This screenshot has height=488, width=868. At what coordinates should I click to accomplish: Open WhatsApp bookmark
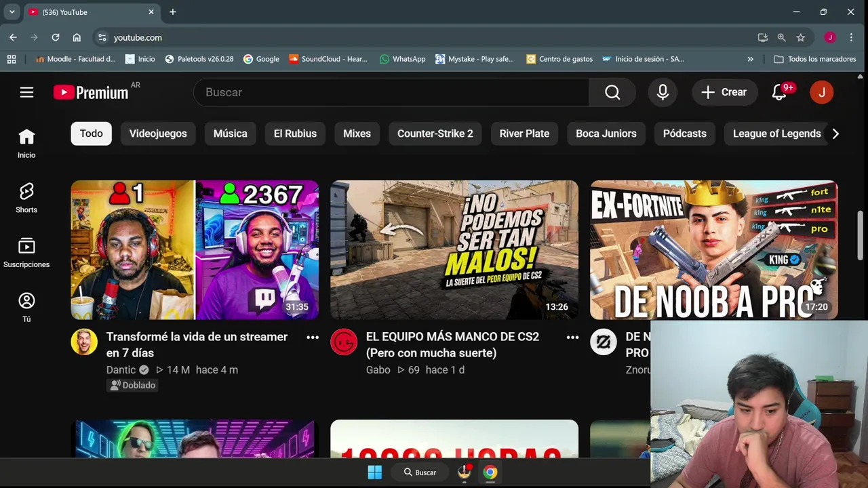[x=403, y=59]
